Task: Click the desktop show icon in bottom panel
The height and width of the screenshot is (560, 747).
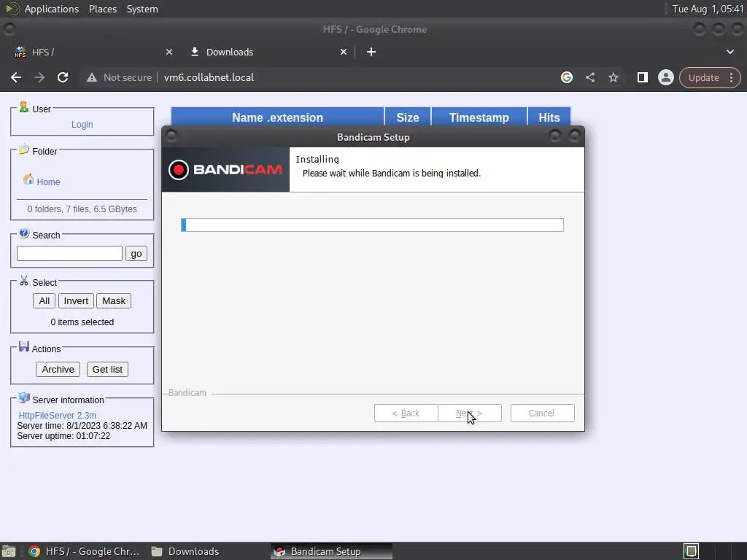Action: [9, 551]
